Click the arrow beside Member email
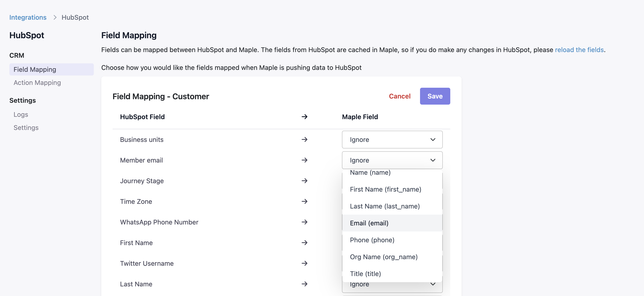 [x=304, y=160]
